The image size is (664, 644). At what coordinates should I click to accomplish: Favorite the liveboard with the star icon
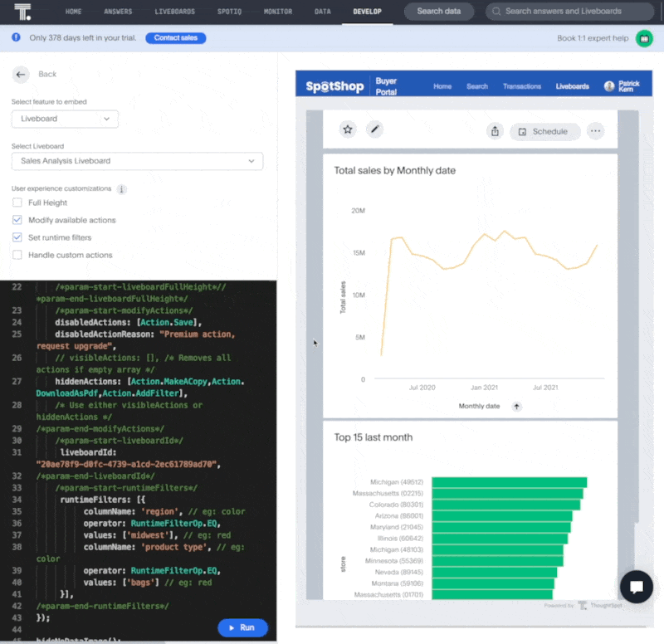[348, 129]
